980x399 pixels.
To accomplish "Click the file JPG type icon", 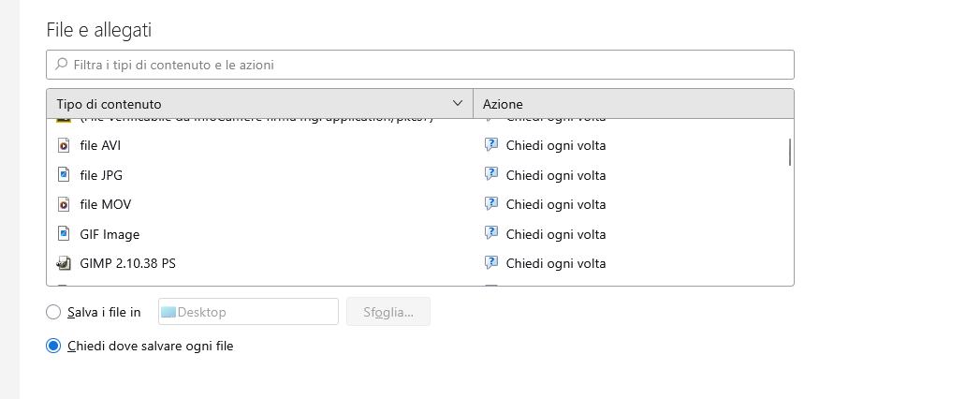I will pyautogui.click(x=64, y=175).
